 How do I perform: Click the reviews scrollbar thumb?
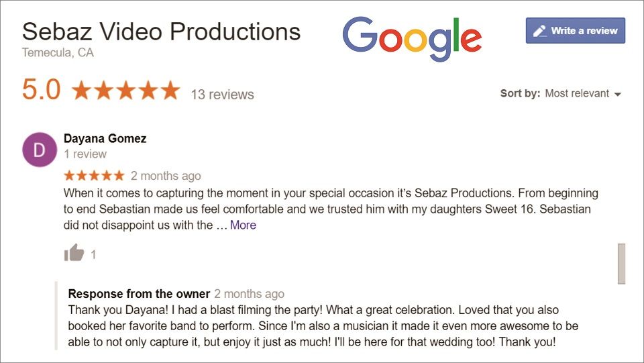[621, 263]
